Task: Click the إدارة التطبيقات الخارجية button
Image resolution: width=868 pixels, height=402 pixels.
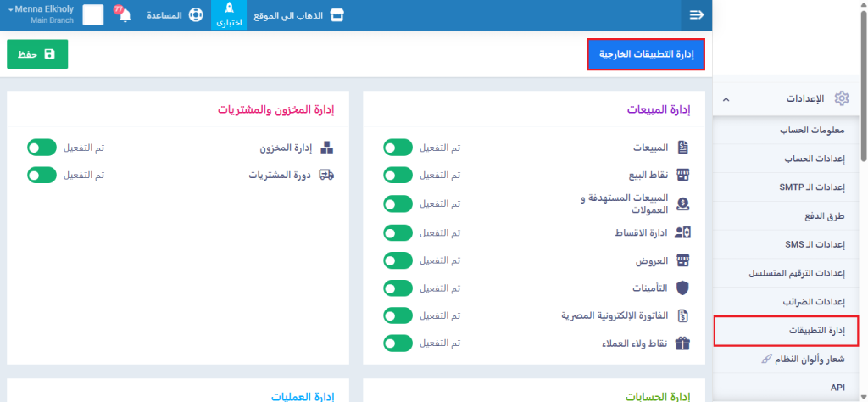Action: (646, 54)
